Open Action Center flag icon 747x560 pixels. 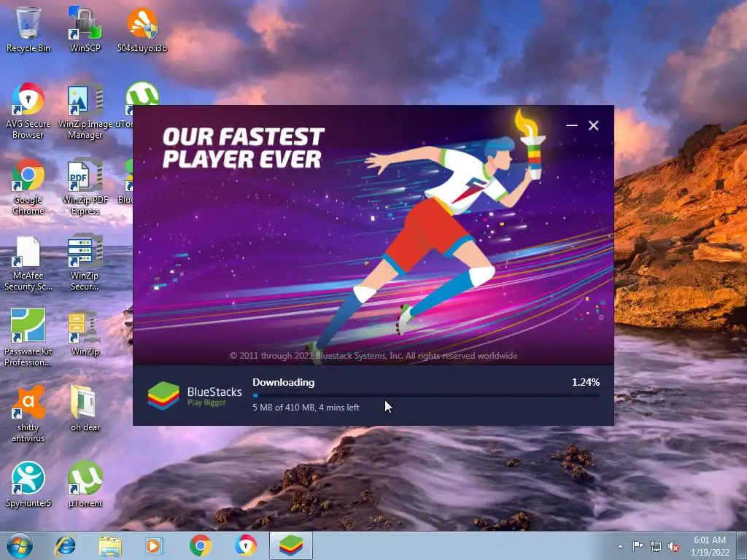(x=638, y=546)
